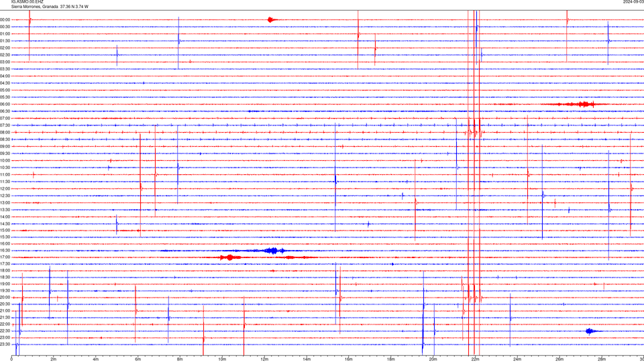Select the 04:00 time row label
Image resolution: width=644 pixels, height=362 pixels.
click(x=5, y=76)
